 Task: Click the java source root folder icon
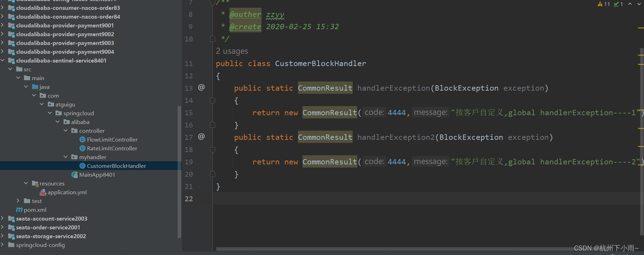(x=35, y=87)
